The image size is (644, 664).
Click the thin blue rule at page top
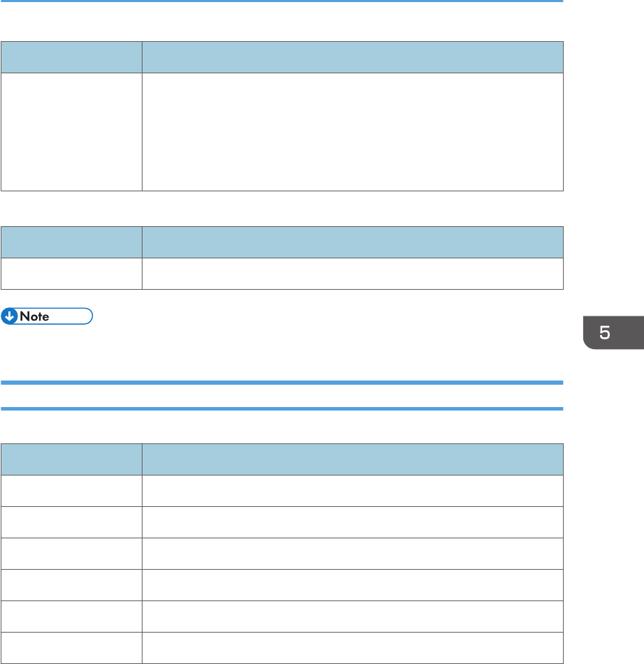coord(281,1)
